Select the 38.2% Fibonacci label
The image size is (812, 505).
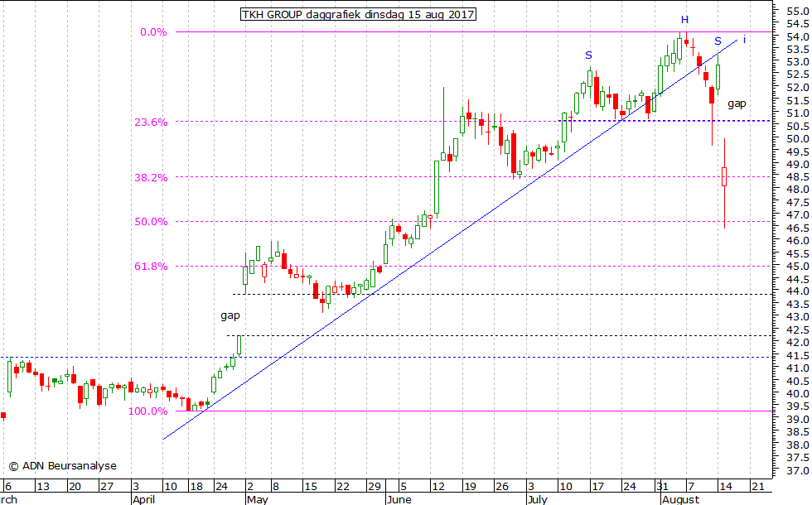151,177
